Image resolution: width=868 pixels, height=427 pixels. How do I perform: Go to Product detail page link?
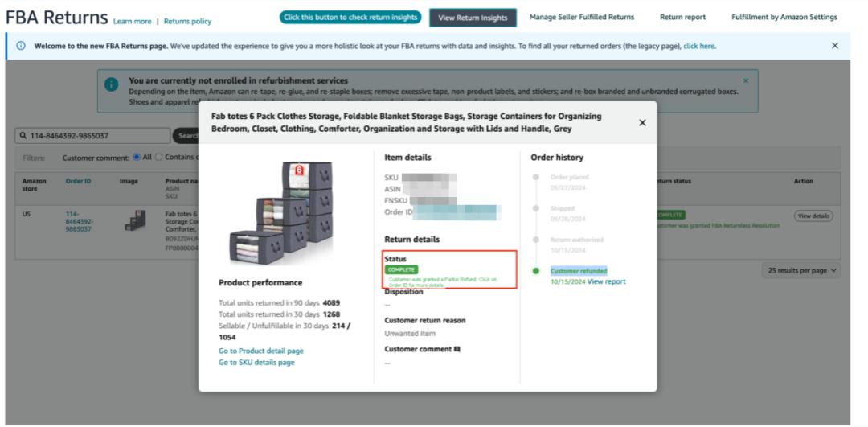click(261, 351)
